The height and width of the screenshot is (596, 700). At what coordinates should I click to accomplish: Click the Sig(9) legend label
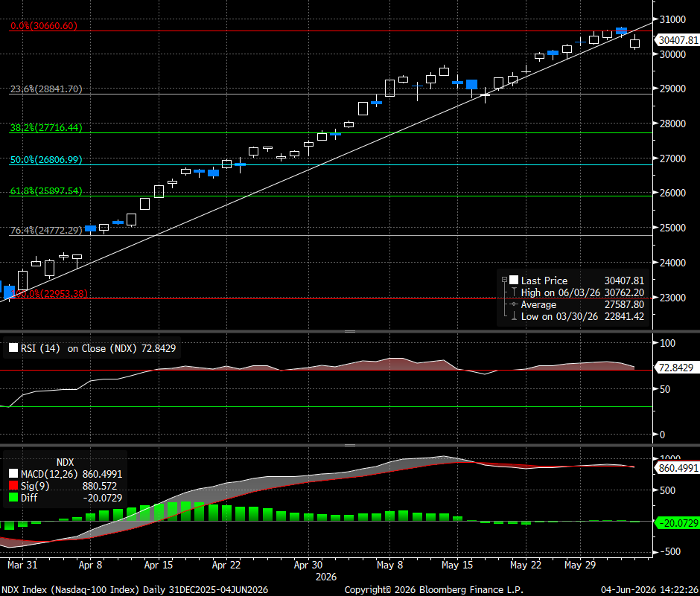(x=35, y=486)
